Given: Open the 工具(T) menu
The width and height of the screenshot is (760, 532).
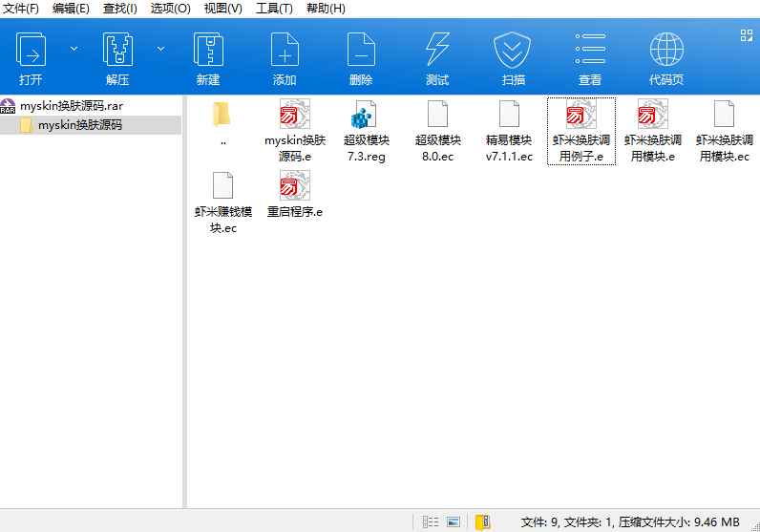Looking at the screenshot, I should (x=274, y=9).
